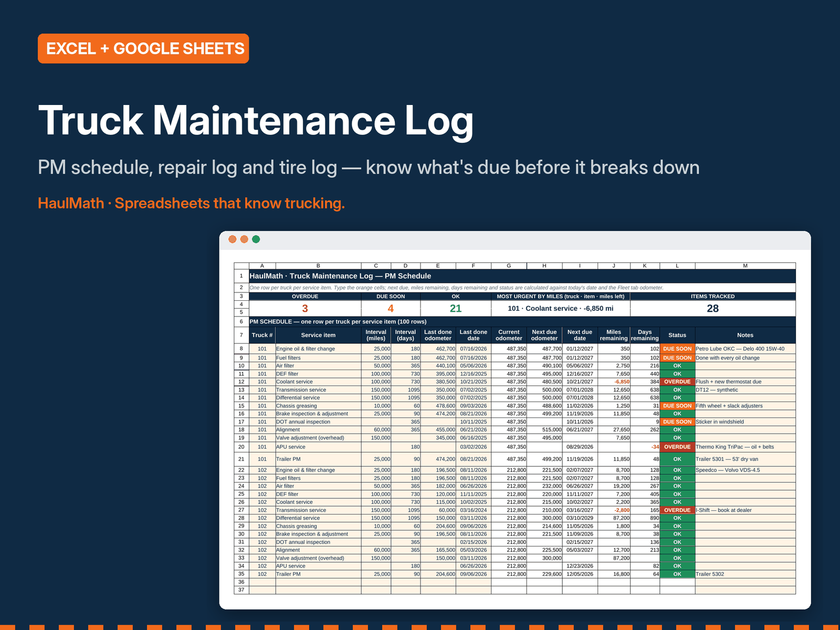The width and height of the screenshot is (840, 630).
Task: Click the -34 days remaining cell
Action: [x=645, y=447]
